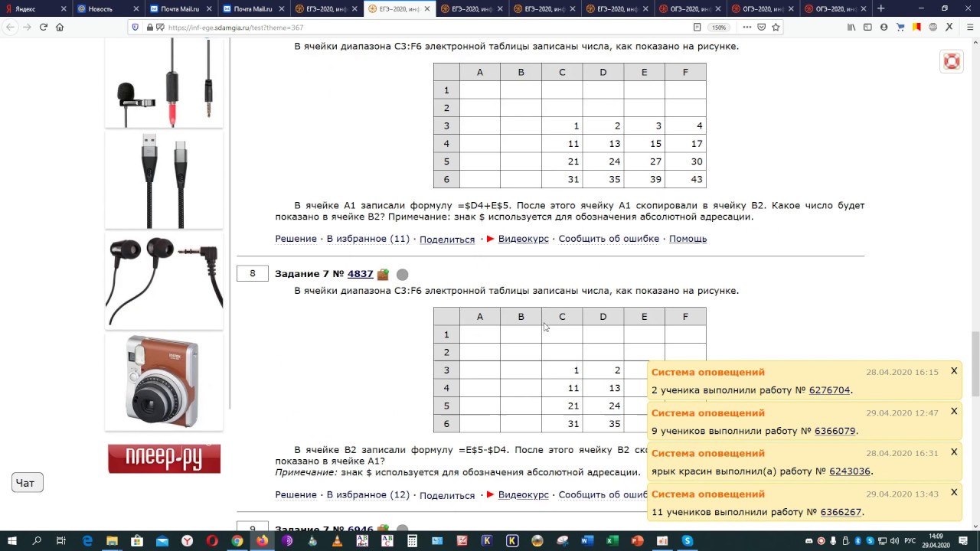Image resolution: width=980 pixels, height=551 pixels.
Task: Click the плеер.ру ad banner
Action: pyautogui.click(x=164, y=458)
